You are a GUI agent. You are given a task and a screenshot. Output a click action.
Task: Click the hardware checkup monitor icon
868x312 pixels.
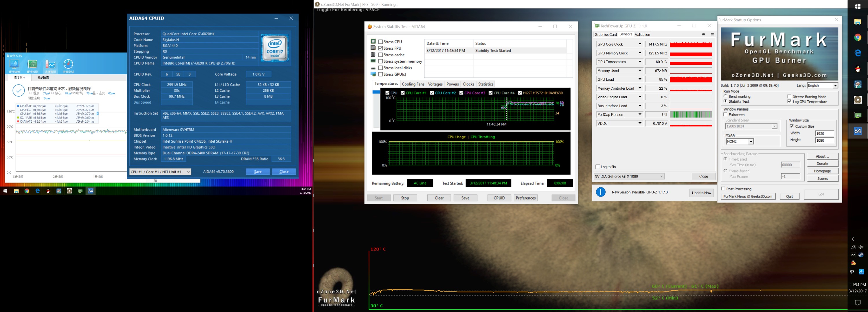14,64
